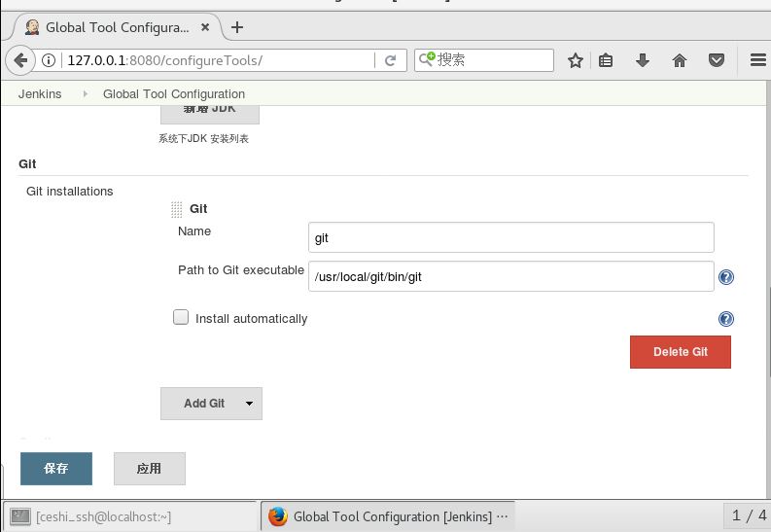This screenshot has height=532, width=771.
Task: Open the Firefox hamburger menu
Action: 757,60
